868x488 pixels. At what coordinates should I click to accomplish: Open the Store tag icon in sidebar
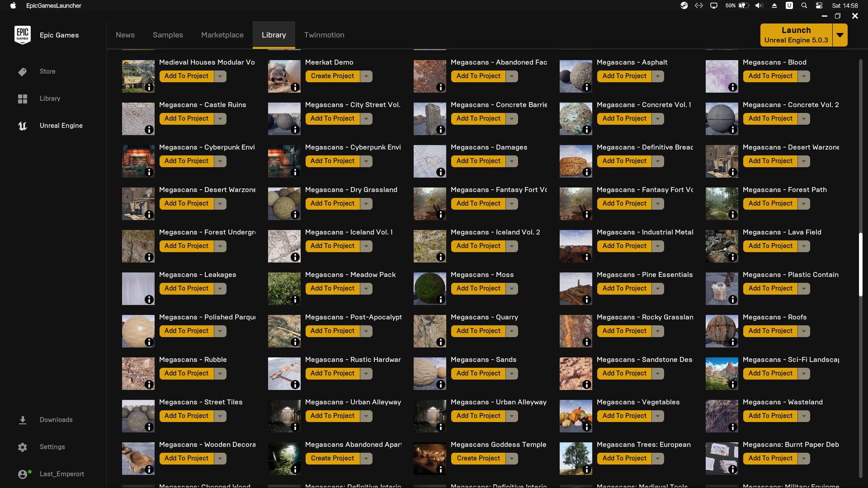click(x=23, y=72)
